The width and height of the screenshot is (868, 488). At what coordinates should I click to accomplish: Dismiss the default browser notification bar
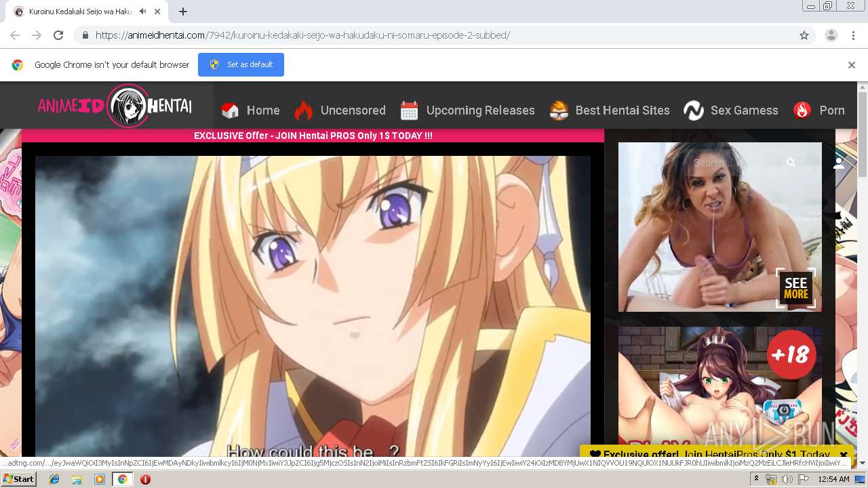[x=852, y=65]
